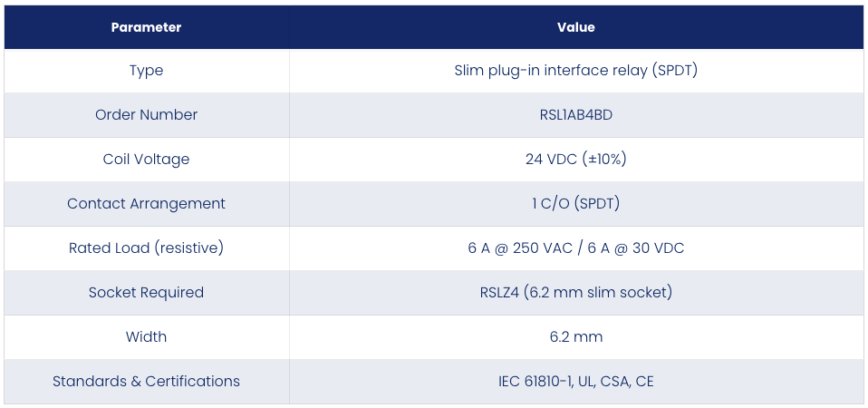Click the Coil Voltage label
The image size is (868, 408).
coord(146,160)
